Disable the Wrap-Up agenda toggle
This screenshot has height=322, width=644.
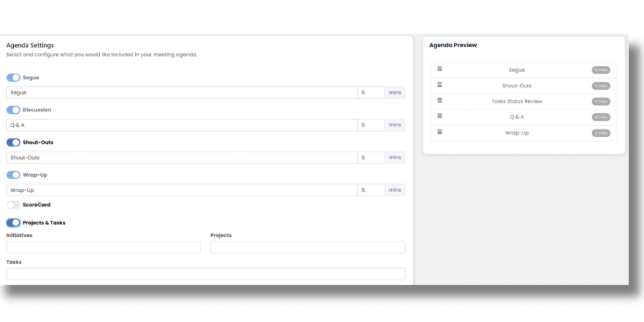[x=13, y=175]
